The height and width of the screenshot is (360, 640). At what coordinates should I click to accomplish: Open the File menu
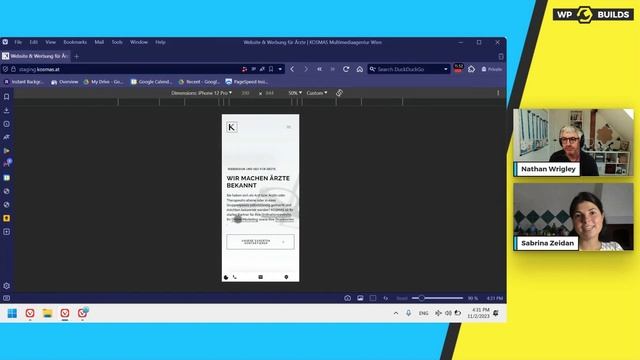tap(18, 42)
